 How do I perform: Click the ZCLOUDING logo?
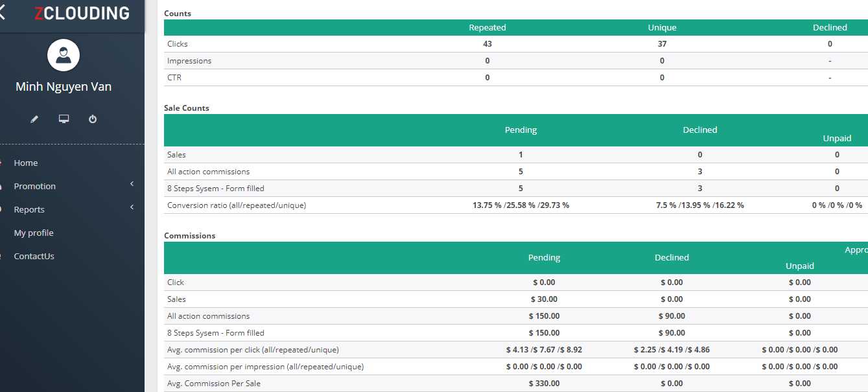tap(82, 14)
